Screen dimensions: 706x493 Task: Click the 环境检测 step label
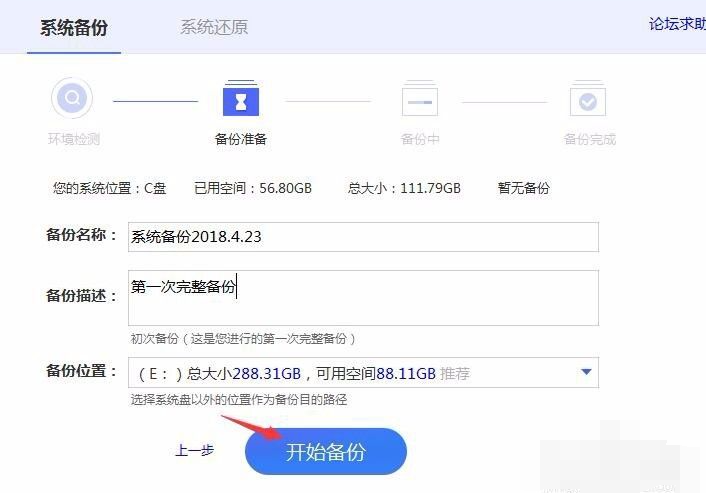(73, 139)
